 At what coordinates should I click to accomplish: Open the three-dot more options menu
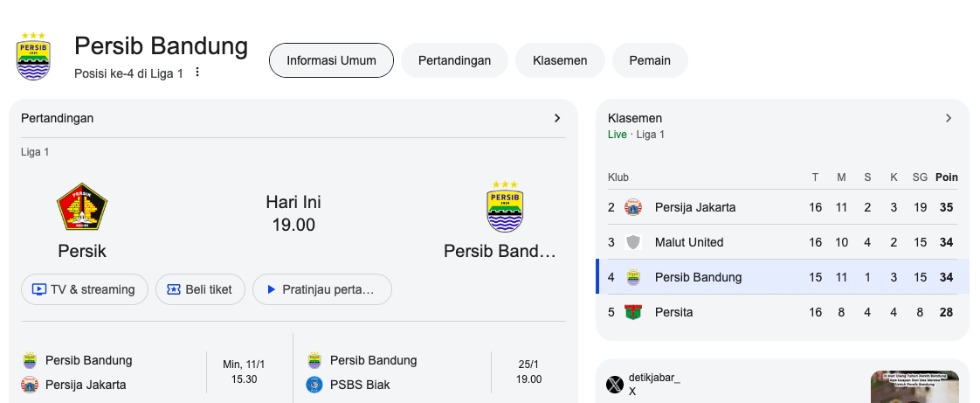pos(197,73)
